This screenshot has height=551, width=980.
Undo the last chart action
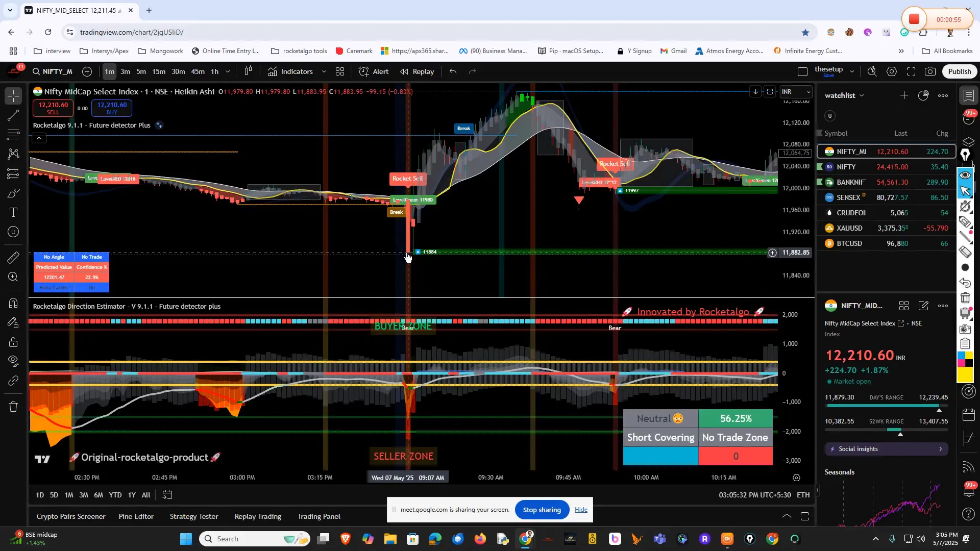point(453,71)
